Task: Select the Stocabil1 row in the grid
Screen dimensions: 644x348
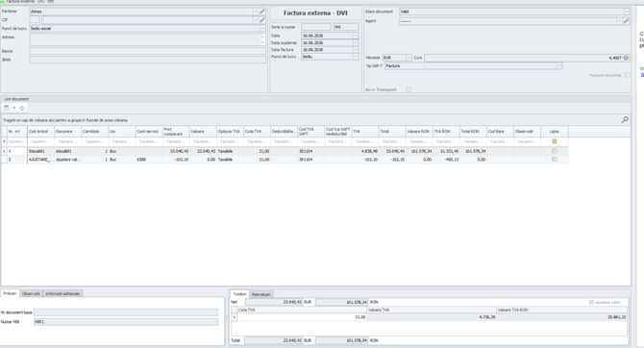Action: click(285, 151)
